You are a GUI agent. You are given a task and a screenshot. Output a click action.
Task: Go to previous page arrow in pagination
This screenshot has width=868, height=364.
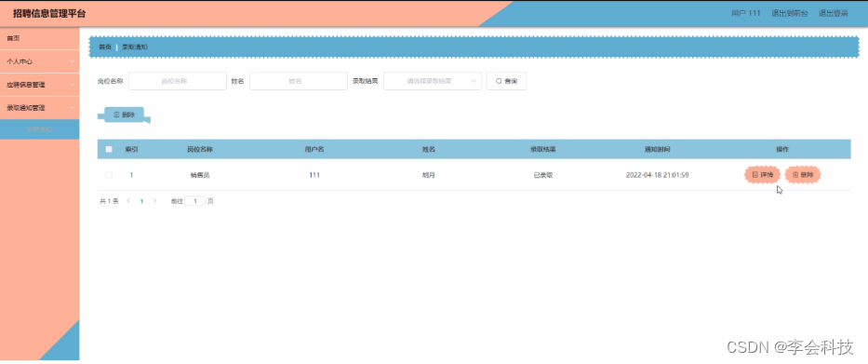pos(128,201)
